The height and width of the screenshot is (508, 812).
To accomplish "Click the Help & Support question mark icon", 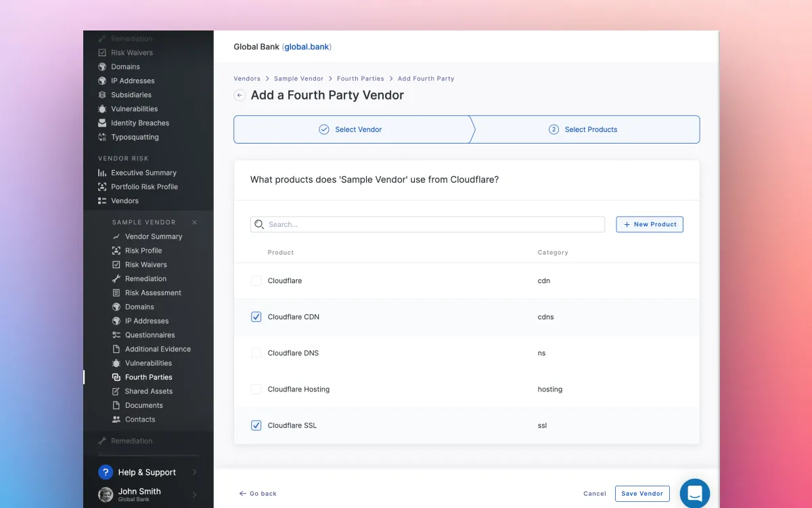I will [106, 472].
